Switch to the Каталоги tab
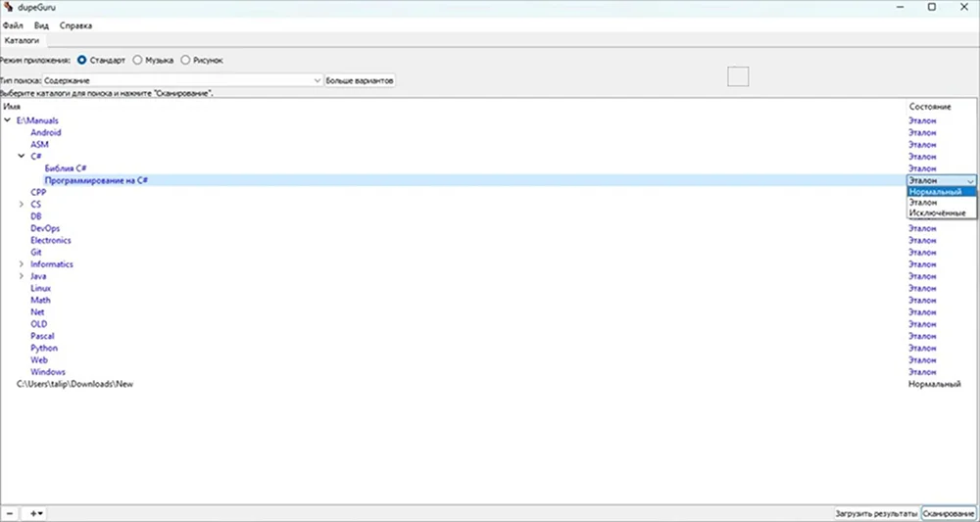980x522 pixels. (21, 41)
